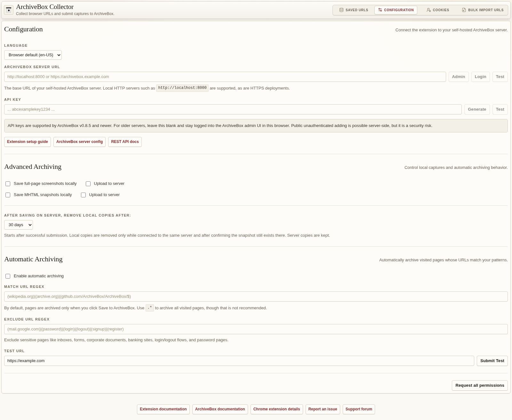
Task: Open the 30 days retention dropdown
Action: (x=19, y=225)
